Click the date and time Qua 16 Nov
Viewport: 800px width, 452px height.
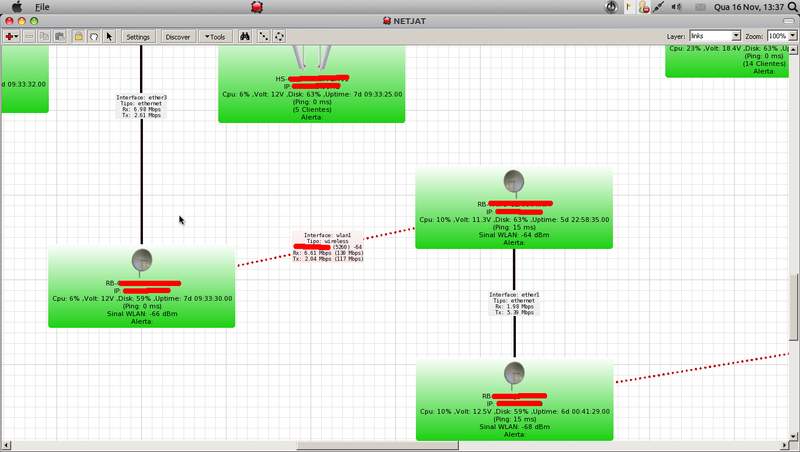[x=748, y=7]
